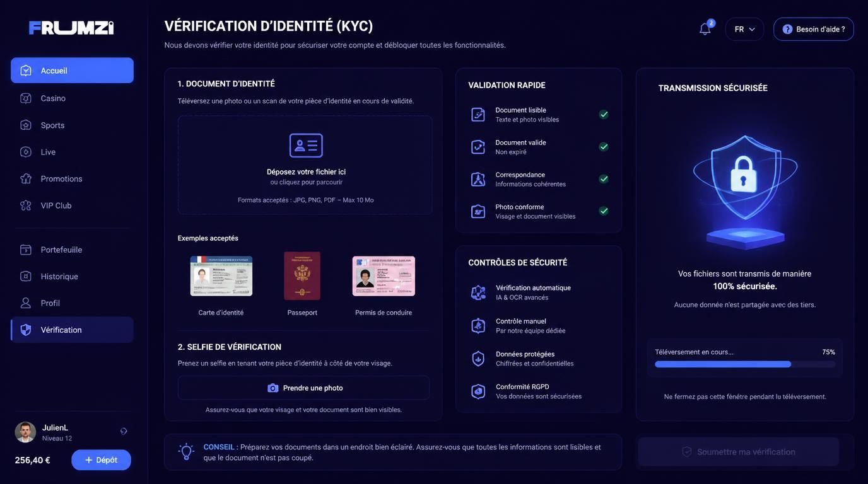Click the Correspondance green checkmark
This screenshot has height=484, width=868.
[604, 179]
